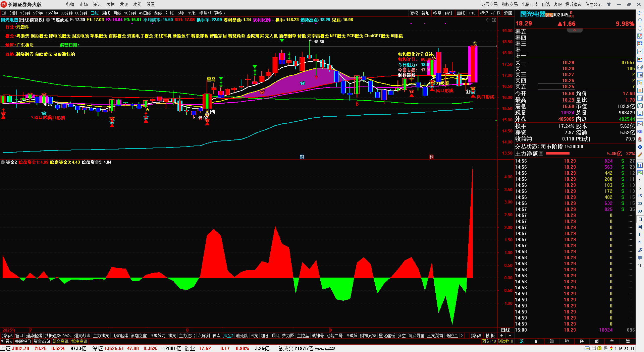Toggle the 资金2 indicator circle icon
This screenshot has height=352, width=644.
click(3, 162)
